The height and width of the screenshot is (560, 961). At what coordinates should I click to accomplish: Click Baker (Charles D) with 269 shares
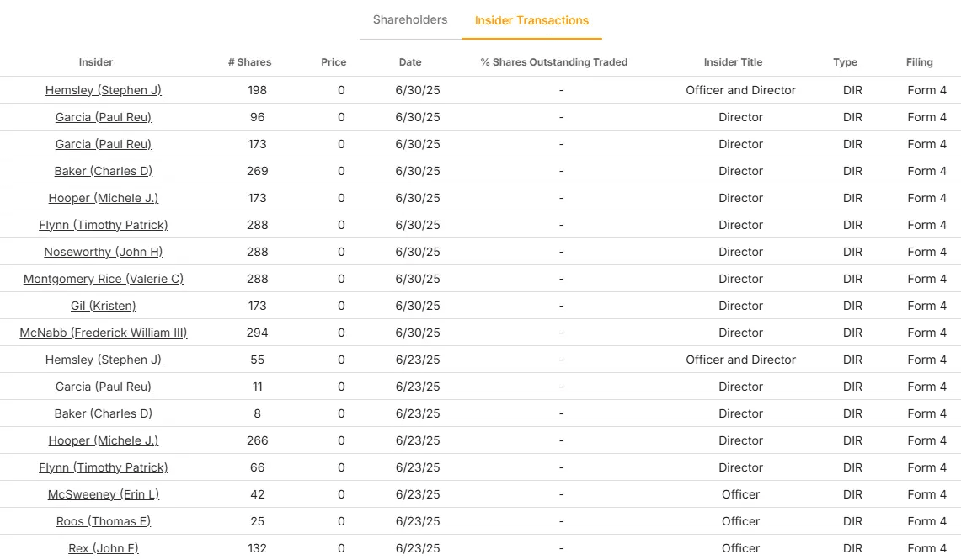(104, 171)
